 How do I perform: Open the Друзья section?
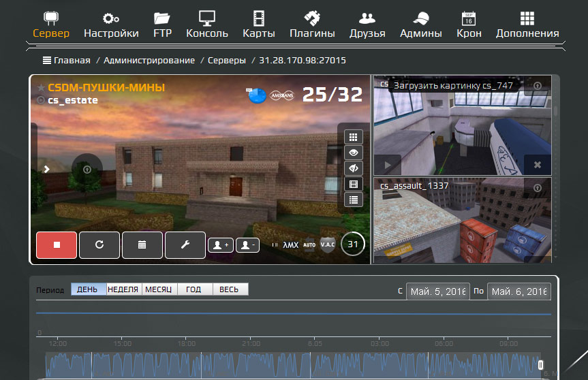367,25
